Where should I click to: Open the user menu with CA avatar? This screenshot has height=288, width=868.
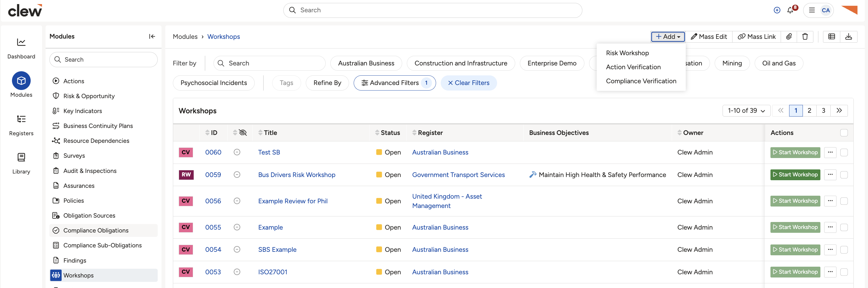point(818,10)
